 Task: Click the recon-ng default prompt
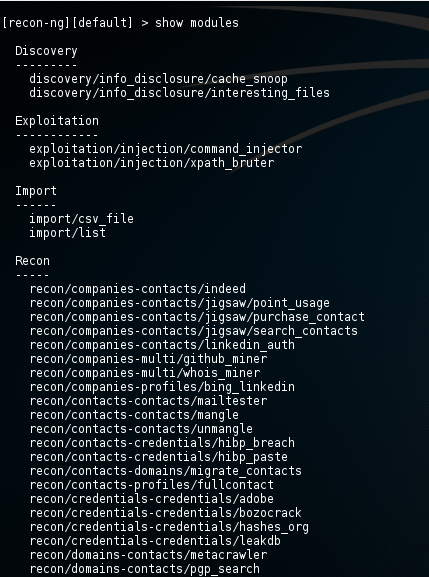(68, 23)
